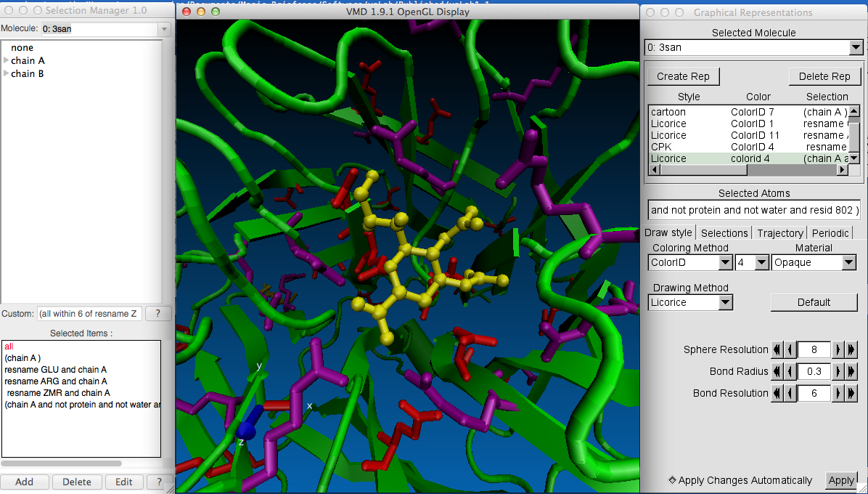The image size is (868, 494).
Task: Click the '?' button next to Edit
Action: click(x=158, y=482)
